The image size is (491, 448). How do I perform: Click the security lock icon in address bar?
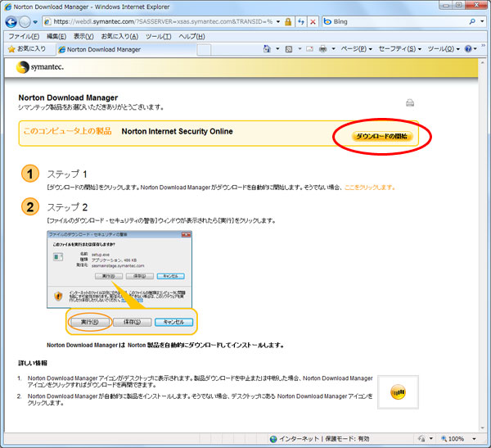pos(287,20)
